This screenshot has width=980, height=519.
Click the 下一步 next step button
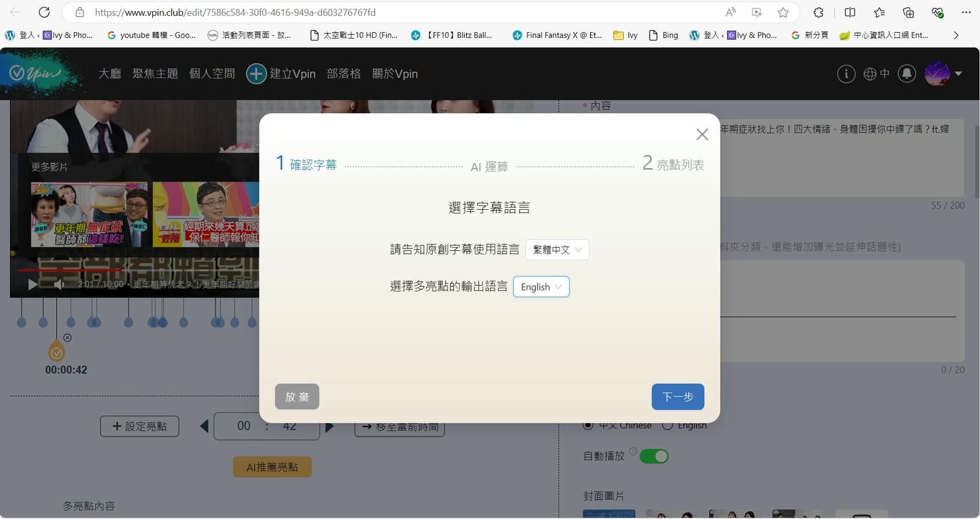pos(678,397)
